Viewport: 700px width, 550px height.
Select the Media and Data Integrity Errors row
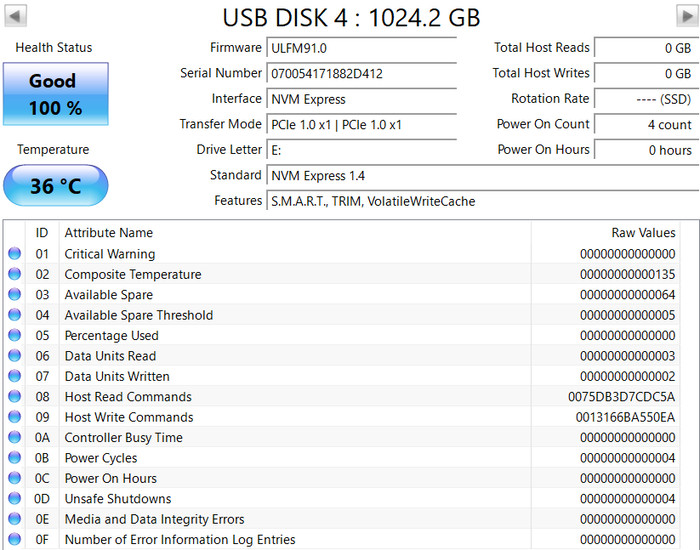[x=342, y=519]
